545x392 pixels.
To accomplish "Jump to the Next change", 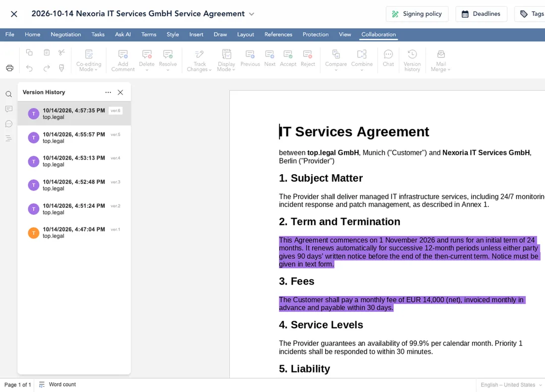I will pos(270,58).
